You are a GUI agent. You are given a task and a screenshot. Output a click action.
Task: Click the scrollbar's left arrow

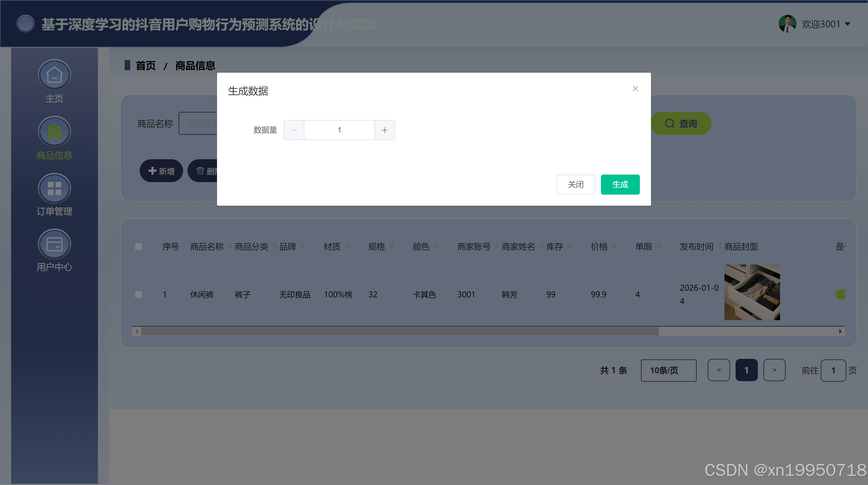(137, 331)
